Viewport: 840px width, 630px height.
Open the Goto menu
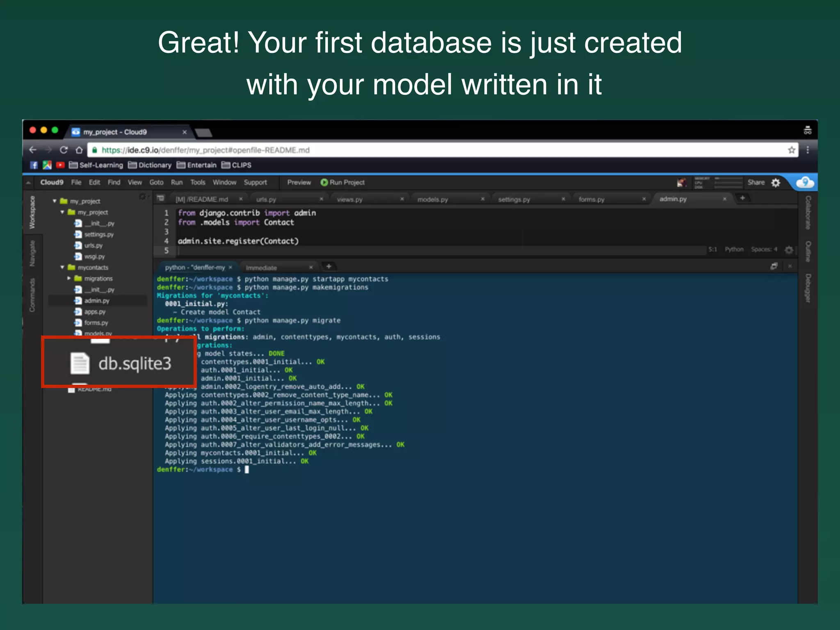pyautogui.click(x=156, y=183)
